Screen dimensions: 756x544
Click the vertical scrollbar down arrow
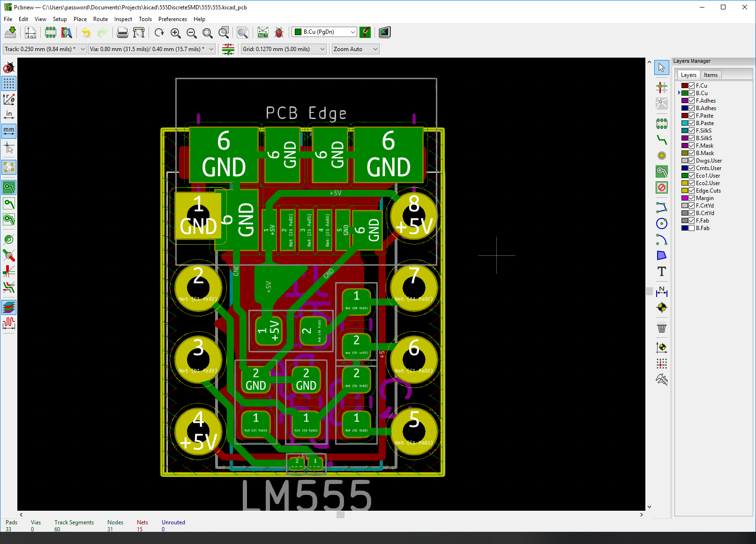[649, 507]
